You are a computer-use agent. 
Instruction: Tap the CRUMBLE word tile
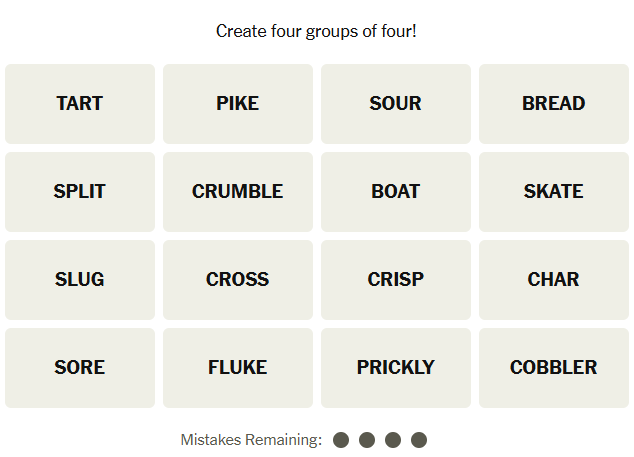point(238,192)
